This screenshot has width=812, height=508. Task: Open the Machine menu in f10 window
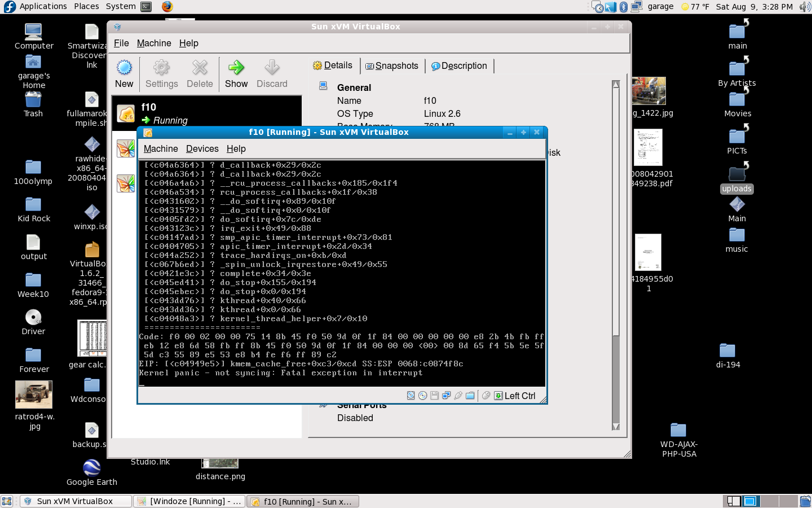(161, 148)
